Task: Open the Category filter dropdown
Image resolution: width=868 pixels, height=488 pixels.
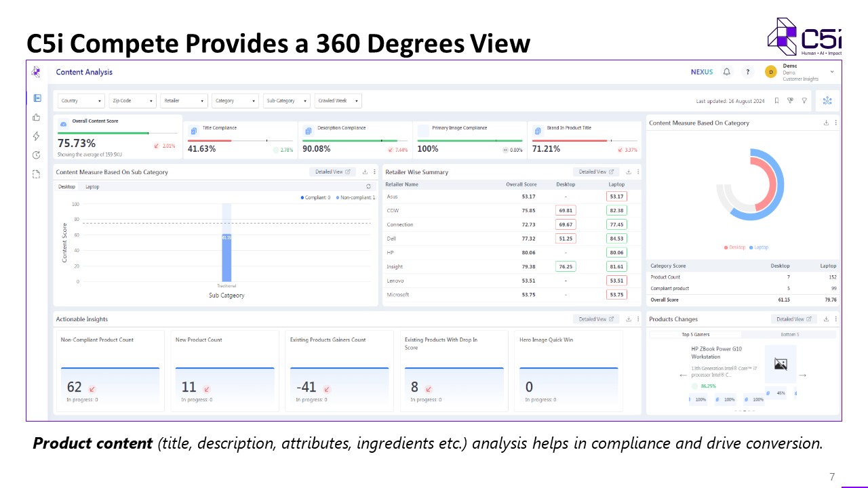Action: pyautogui.click(x=235, y=100)
